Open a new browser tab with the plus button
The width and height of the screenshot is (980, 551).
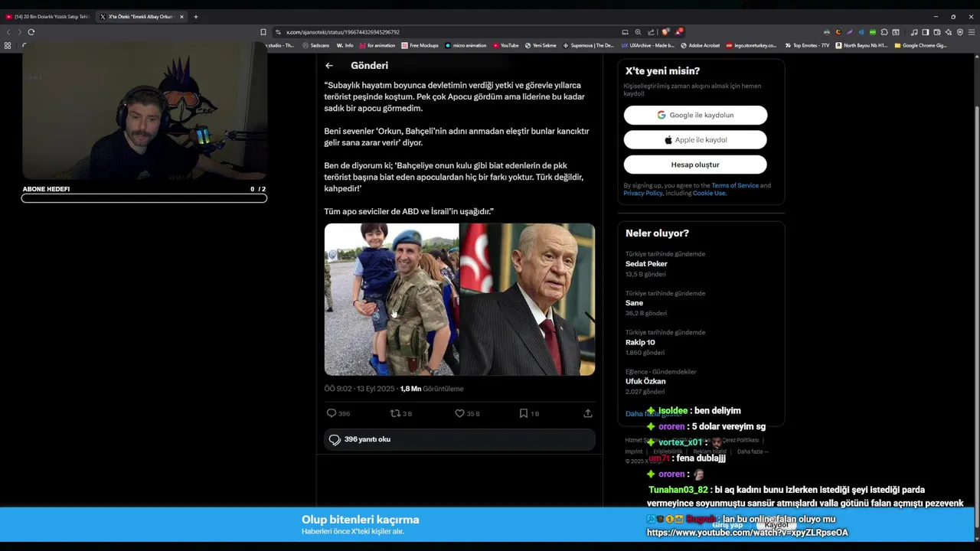(x=195, y=17)
